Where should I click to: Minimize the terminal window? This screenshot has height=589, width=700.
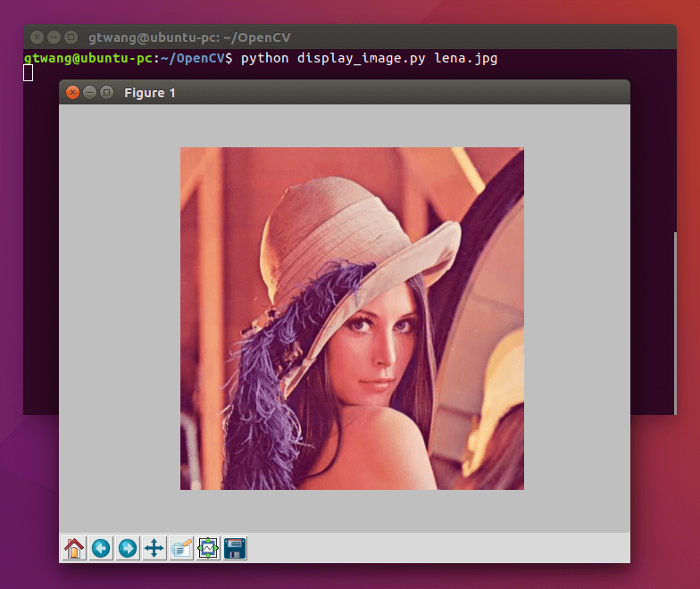point(54,37)
